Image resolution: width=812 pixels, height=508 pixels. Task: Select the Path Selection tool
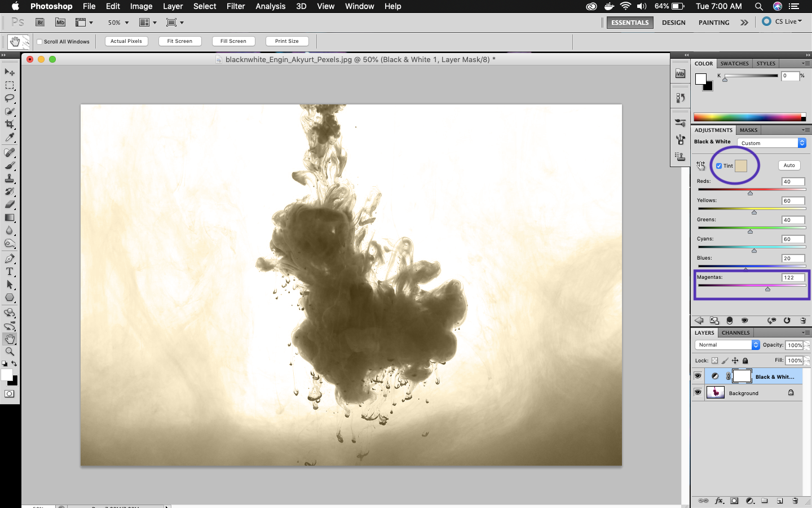coord(10,284)
